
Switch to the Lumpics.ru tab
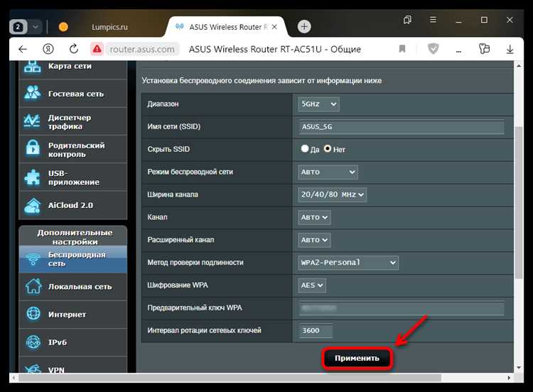[x=109, y=27]
